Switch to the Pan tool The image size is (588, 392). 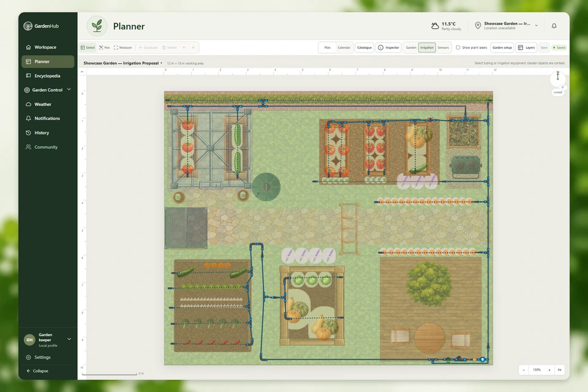click(104, 48)
